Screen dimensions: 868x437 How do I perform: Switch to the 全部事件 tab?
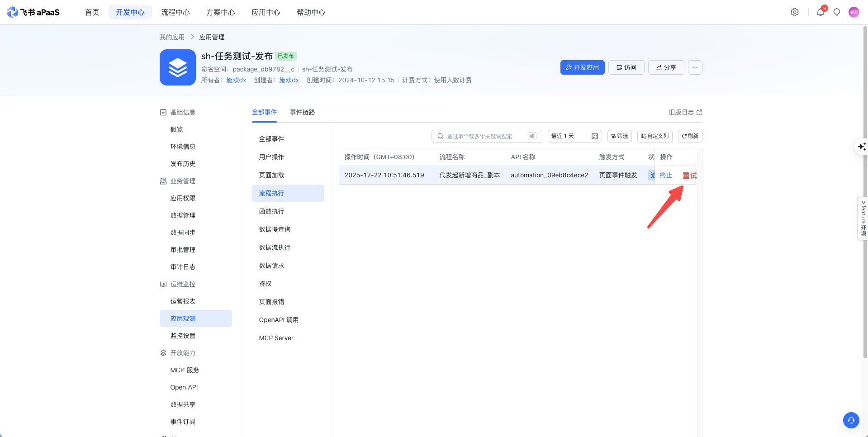tap(265, 112)
